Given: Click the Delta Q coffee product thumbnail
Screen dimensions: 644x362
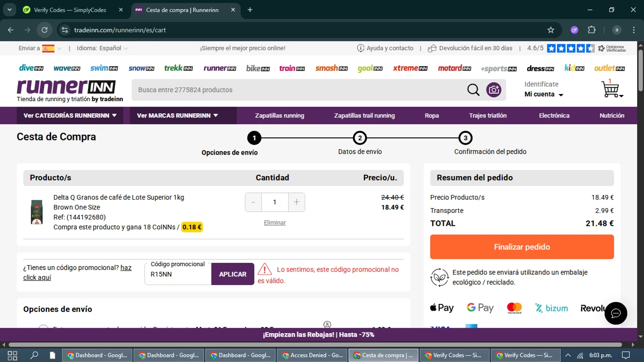Looking at the screenshot, I should click(x=36, y=212).
